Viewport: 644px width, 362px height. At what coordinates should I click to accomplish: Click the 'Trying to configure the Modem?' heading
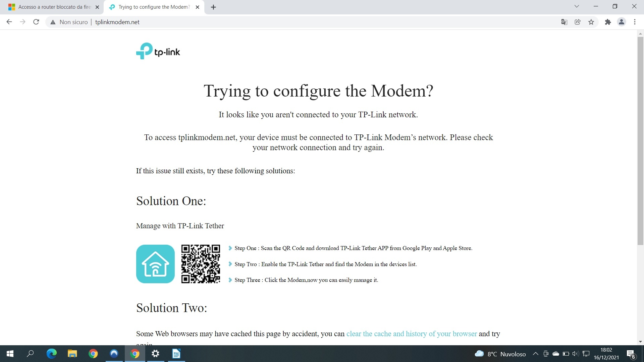pyautogui.click(x=318, y=91)
